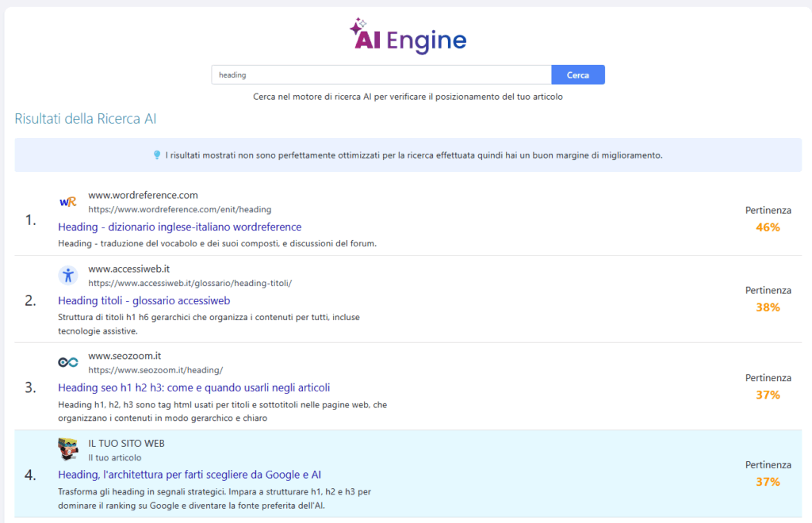Click the www.accessiweb.it domain name
The width and height of the screenshot is (812, 523).
pyautogui.click(x=129, y=269)
